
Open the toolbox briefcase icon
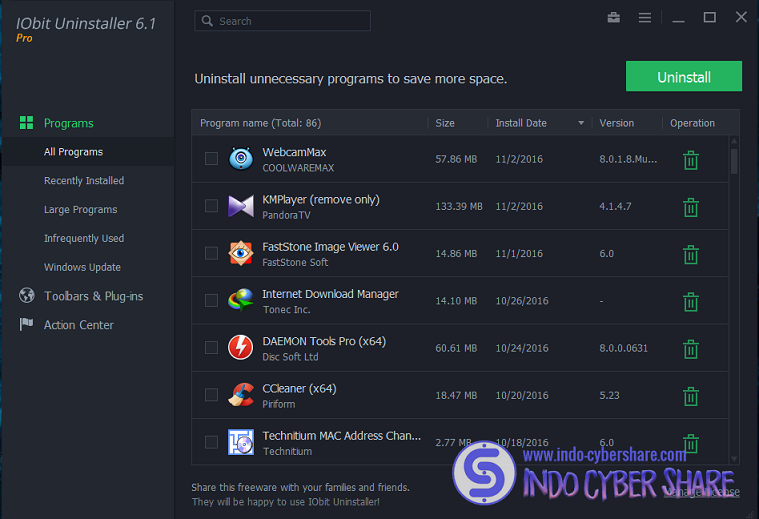(x=613, y=18)
